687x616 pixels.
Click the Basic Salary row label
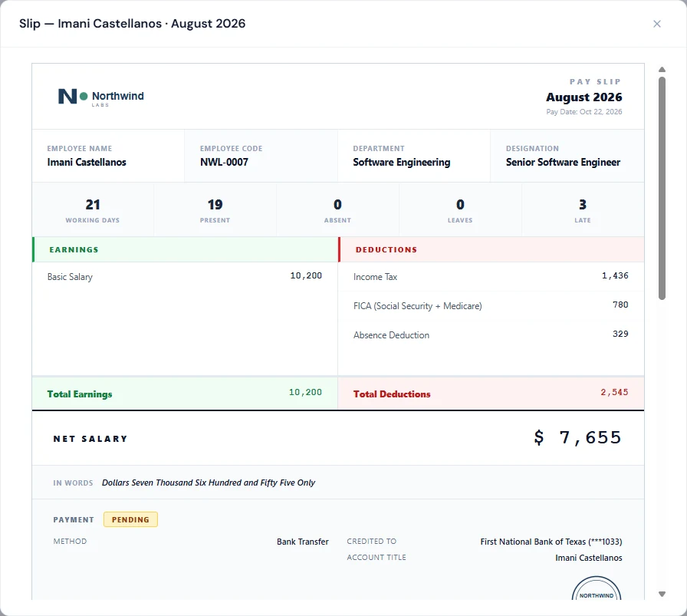click(x=70, y=277)
